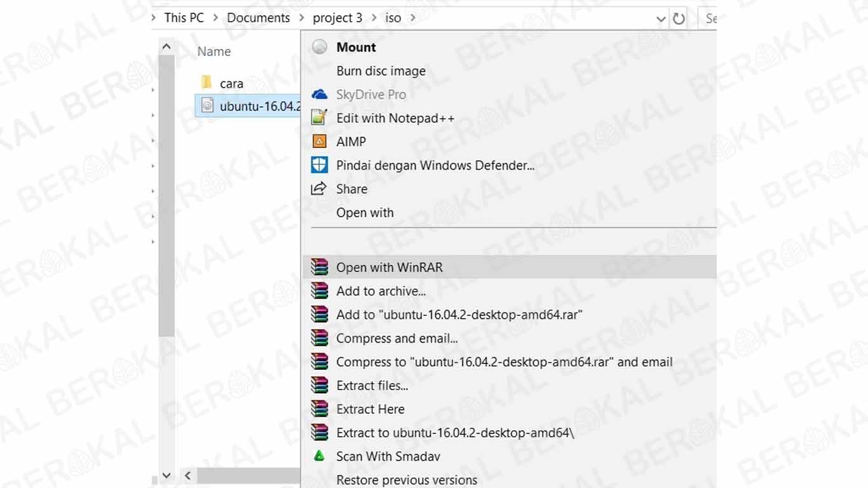The width and height of the screenshot is (868, 488).
Task: Click the chevron after the iso breadcrumb
Action: pos(413,18)
